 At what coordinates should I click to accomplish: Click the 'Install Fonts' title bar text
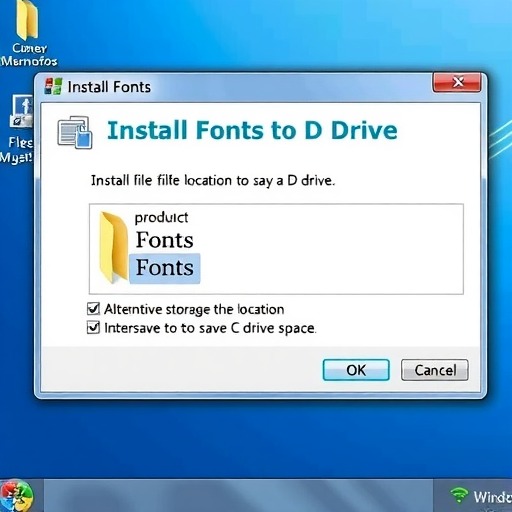point(109,87)
